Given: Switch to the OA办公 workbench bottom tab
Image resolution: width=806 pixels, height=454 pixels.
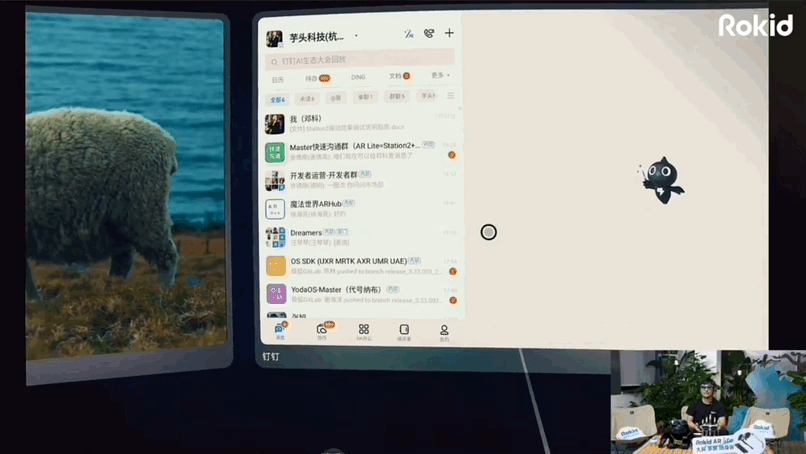Looking at the screenshot, I should point(364,332).
